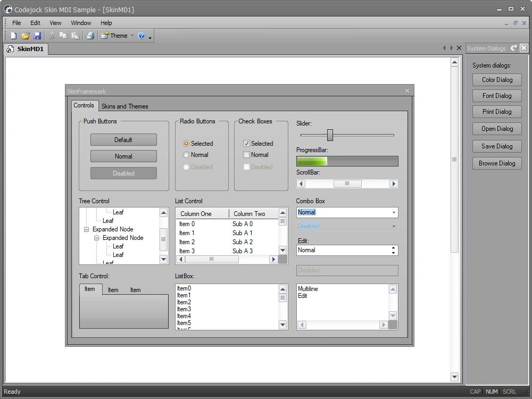Click the New document toolbar icon

click(14, 36)
